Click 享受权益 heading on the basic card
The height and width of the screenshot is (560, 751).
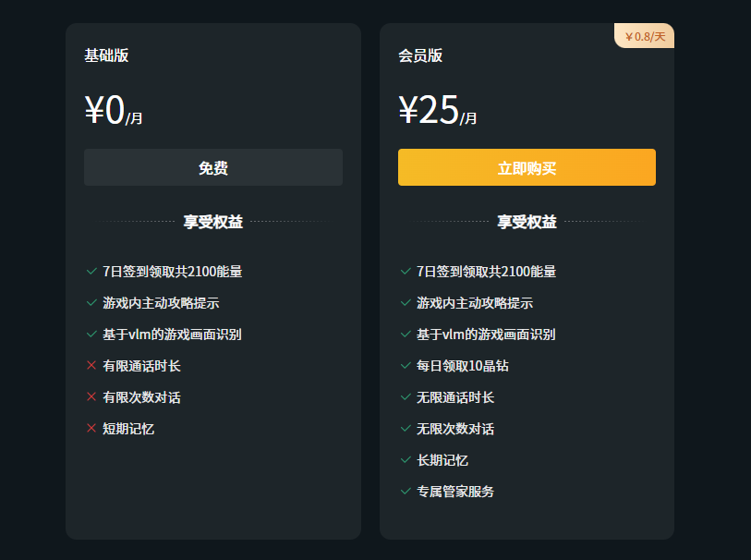[213, 222]
